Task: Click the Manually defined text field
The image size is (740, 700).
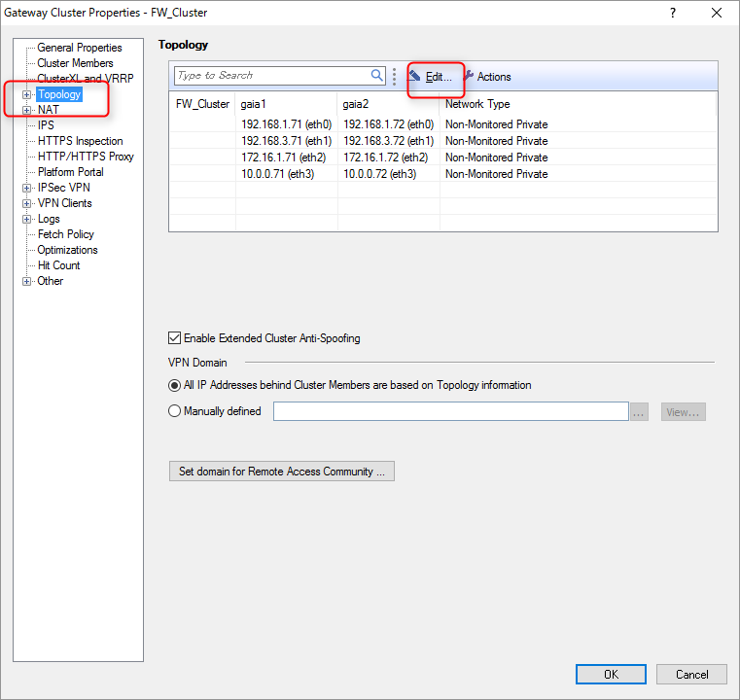Action: pos(450,411)
